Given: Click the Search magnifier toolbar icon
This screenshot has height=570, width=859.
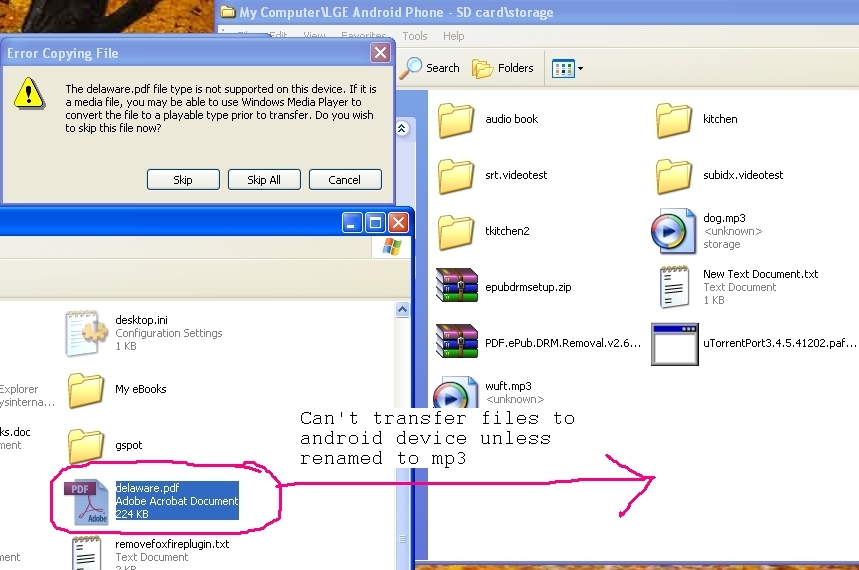Looking at the screenshot, I should [411, 68].
